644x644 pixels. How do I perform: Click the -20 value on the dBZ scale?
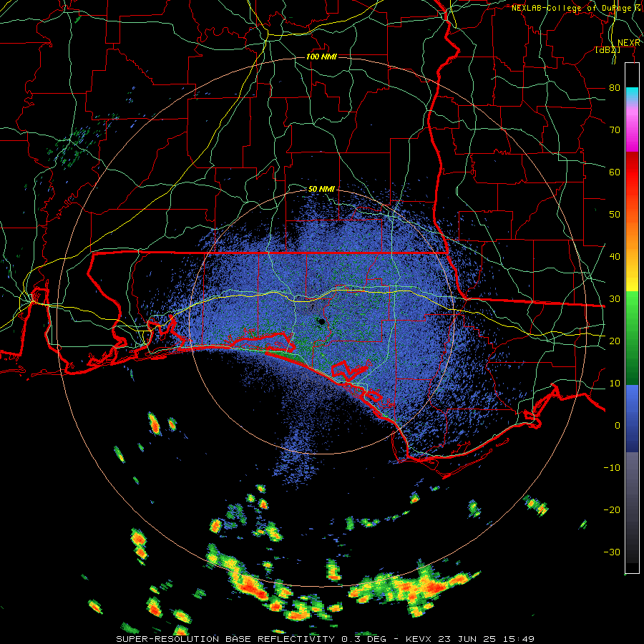tap(612, 510)
